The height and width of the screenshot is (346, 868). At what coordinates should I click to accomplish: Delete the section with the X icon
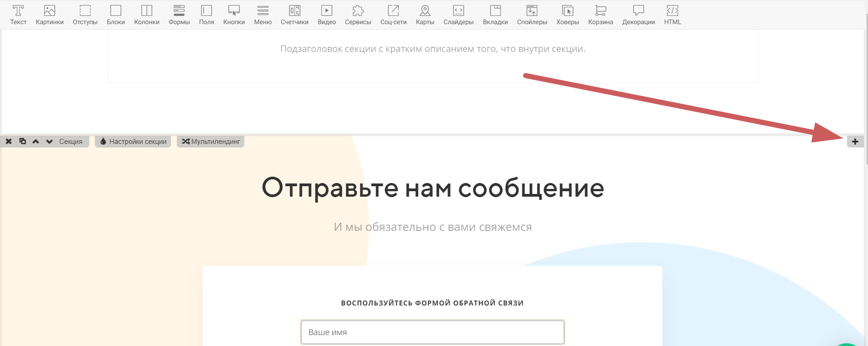click(x=9, y=142)
